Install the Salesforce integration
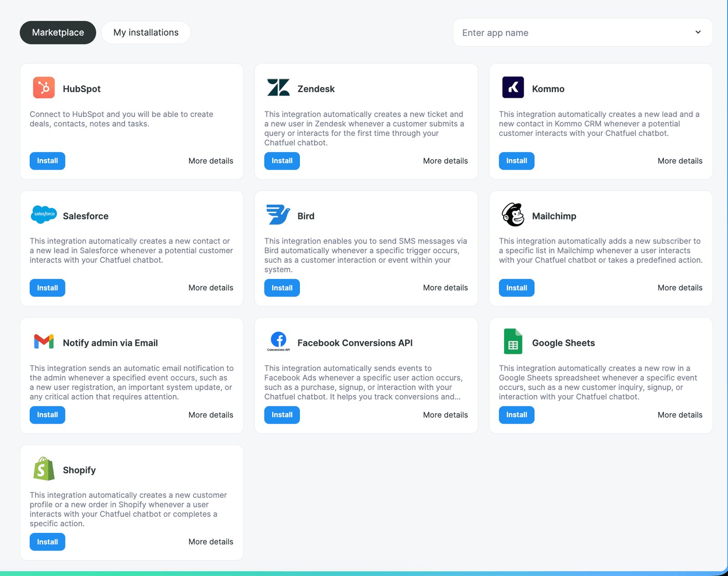The width and height of the screenshot is (728, 576). (47, 288)
